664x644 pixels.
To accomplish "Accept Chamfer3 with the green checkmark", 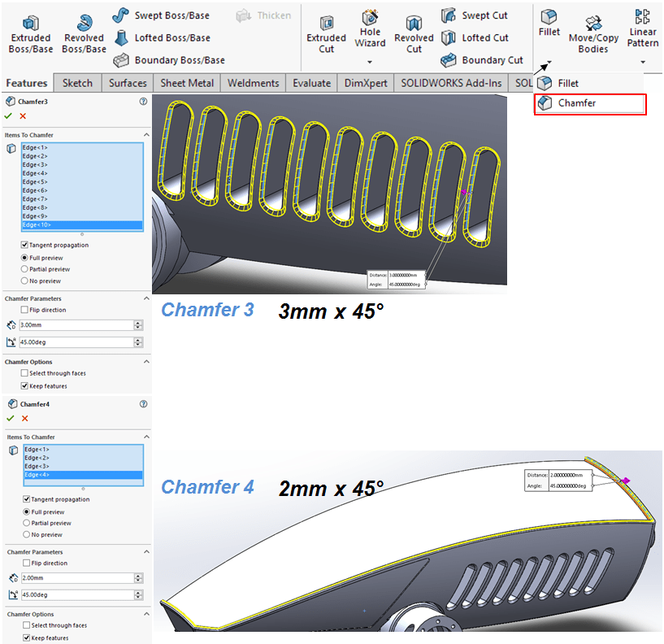I will click(10, 116).
